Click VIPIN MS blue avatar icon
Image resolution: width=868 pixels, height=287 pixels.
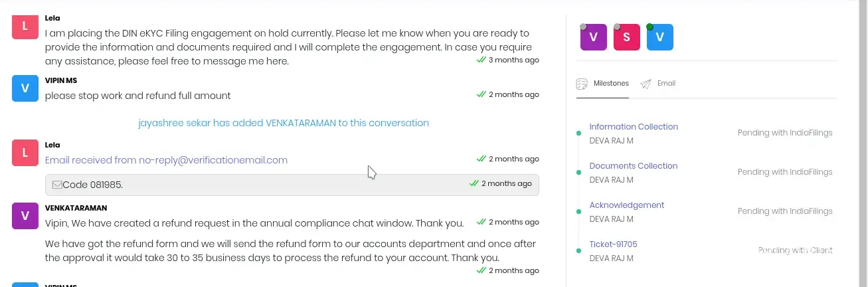(25, 88)
